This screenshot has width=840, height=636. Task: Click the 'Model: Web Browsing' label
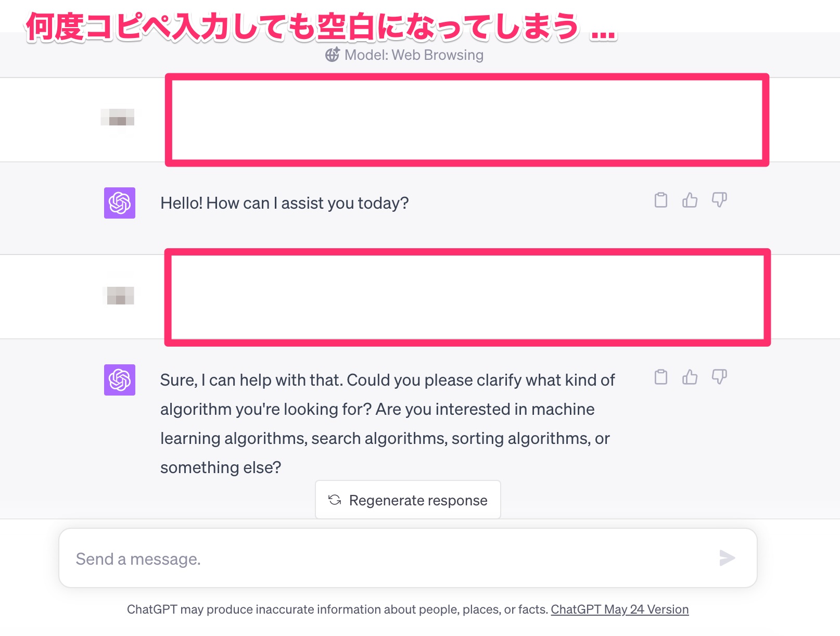(414, 55)
